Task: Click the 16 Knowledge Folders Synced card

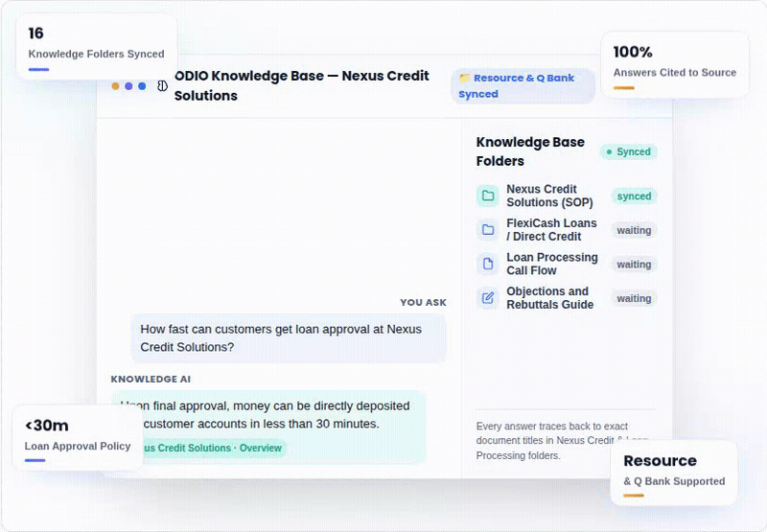Action: pos(97,47)
